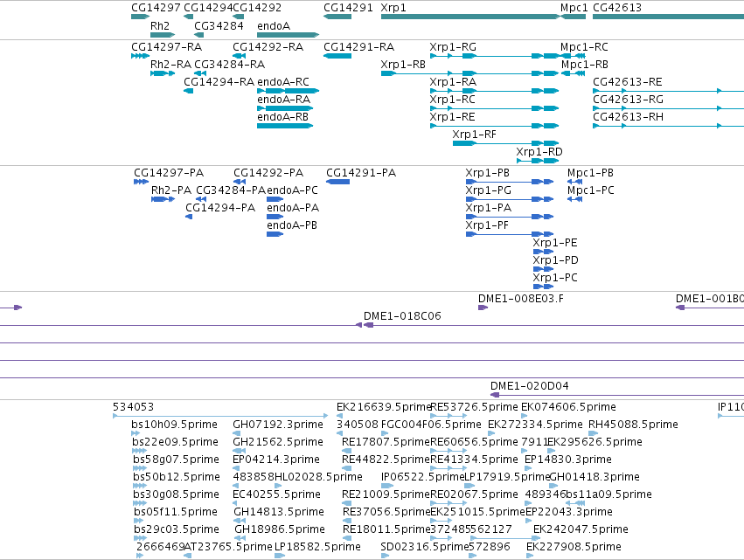Click EST label EK242047.5prime

(x=581, y=530)
